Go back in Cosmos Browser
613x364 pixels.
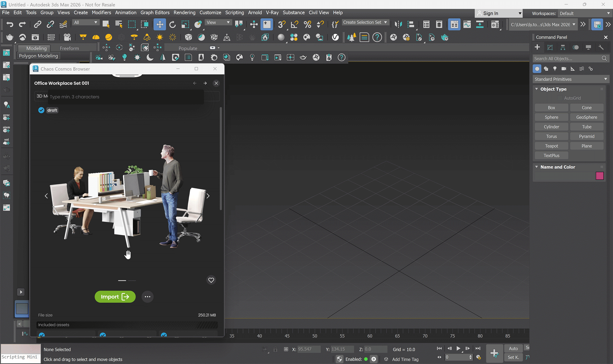click(x=195, y=83)
